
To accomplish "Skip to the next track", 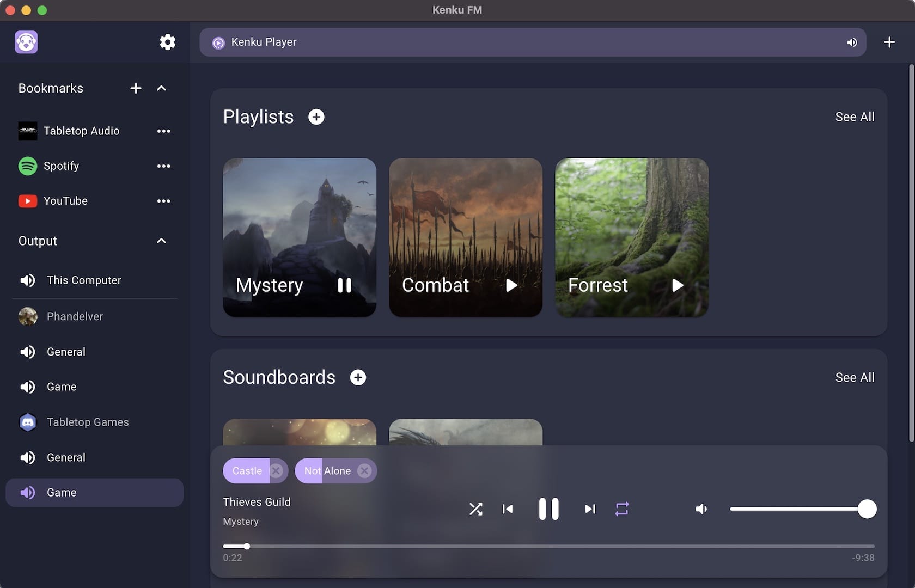I will coord(590,509).
